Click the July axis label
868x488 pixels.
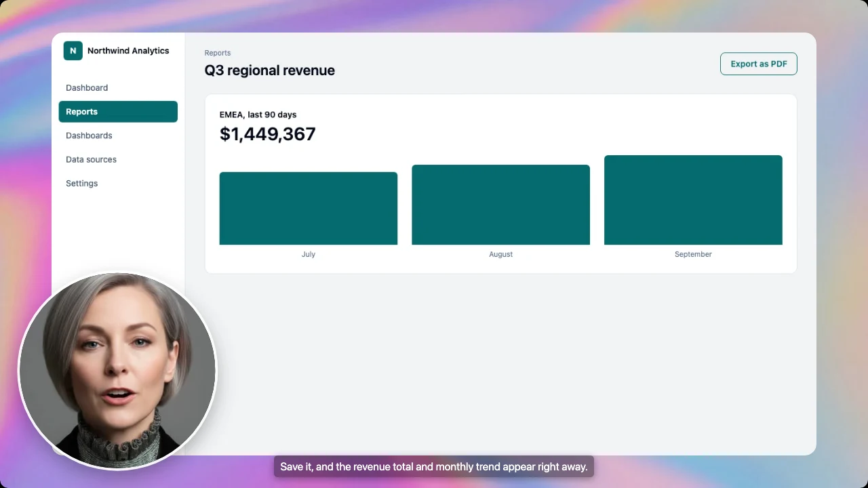tap(309, 254)
